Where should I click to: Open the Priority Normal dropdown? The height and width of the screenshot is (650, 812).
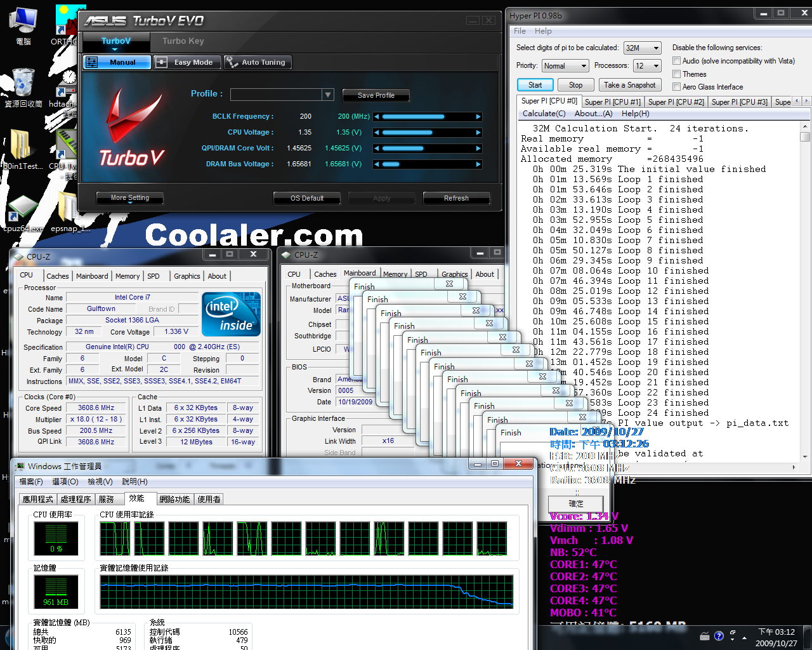565,66
